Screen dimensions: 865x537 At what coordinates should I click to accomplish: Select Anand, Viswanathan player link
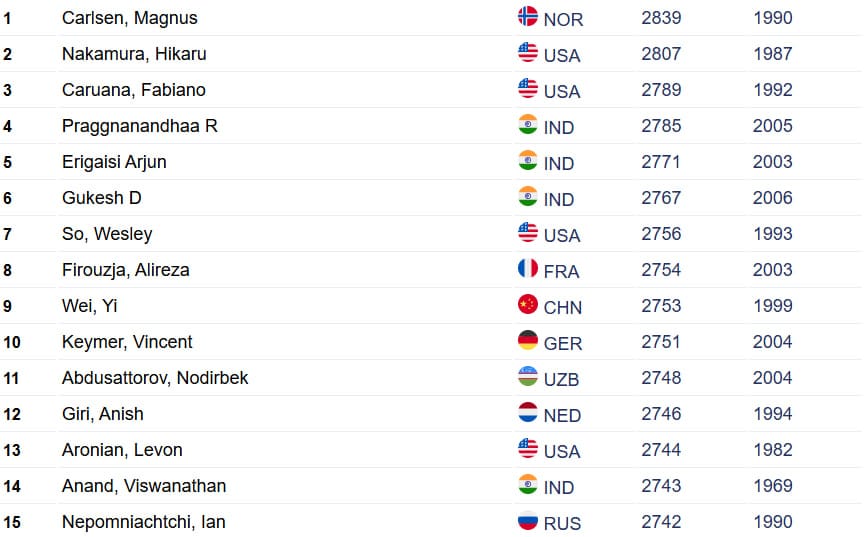point(144,486)
